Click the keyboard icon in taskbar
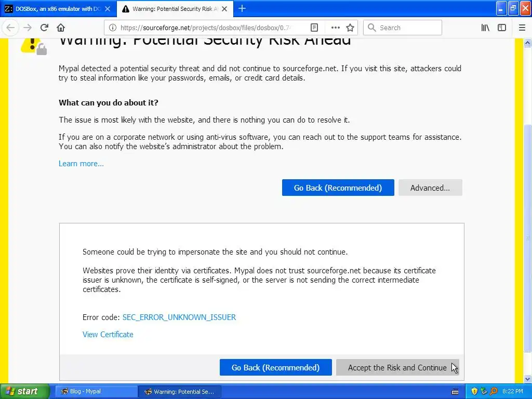The image size is (532, 399). point(455,392)
